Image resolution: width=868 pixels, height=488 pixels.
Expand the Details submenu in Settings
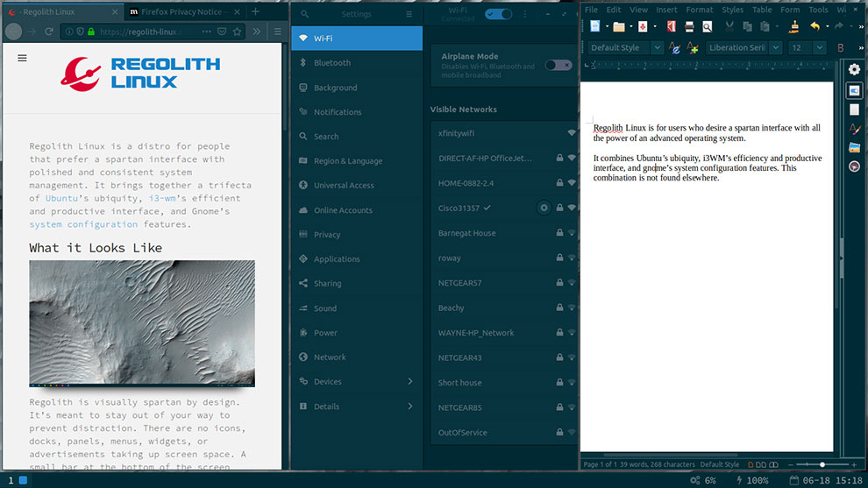click(410, 407)
